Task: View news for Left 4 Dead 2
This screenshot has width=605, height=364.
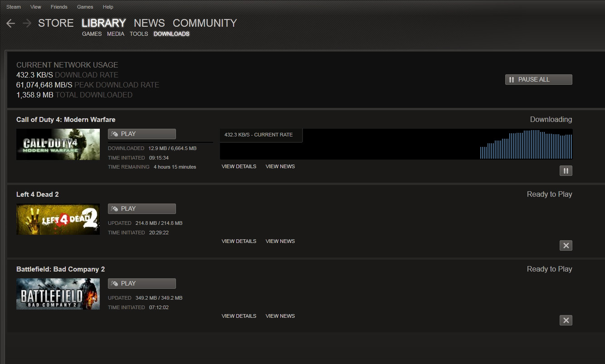Action: pyautogui.click(x=280, y=241)
